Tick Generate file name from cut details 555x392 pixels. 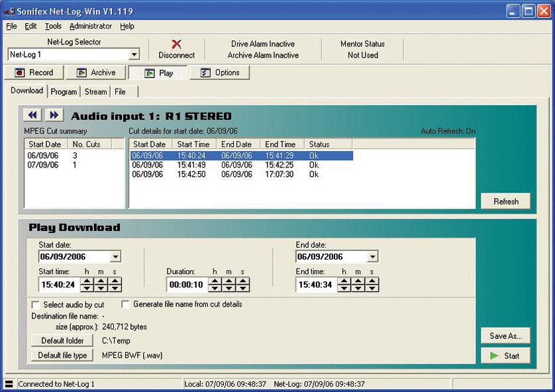[126, 305]
